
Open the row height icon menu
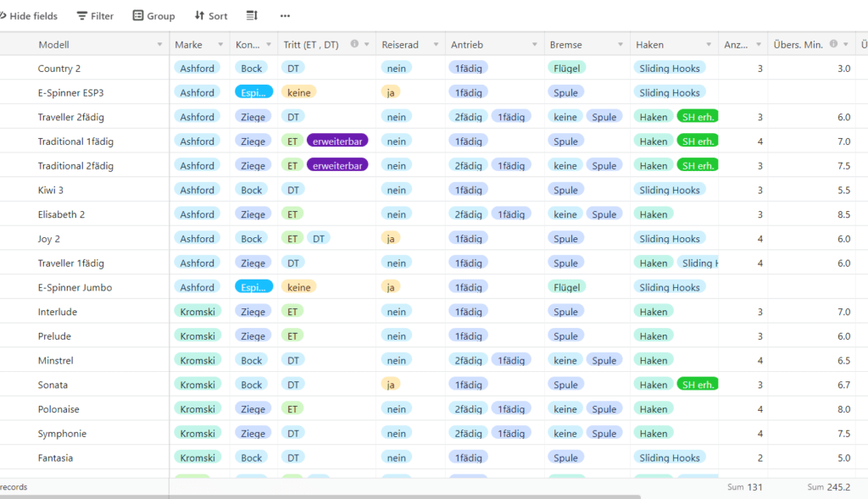click(x=252, y=16)
